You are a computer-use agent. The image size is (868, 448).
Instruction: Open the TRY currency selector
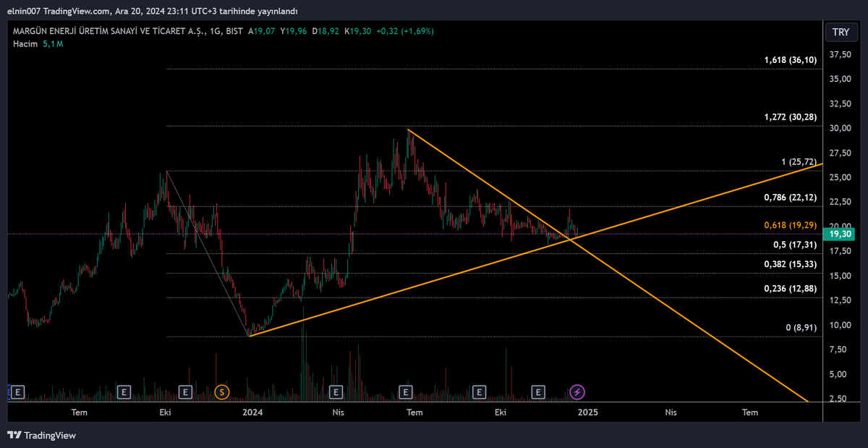(841, 32)
